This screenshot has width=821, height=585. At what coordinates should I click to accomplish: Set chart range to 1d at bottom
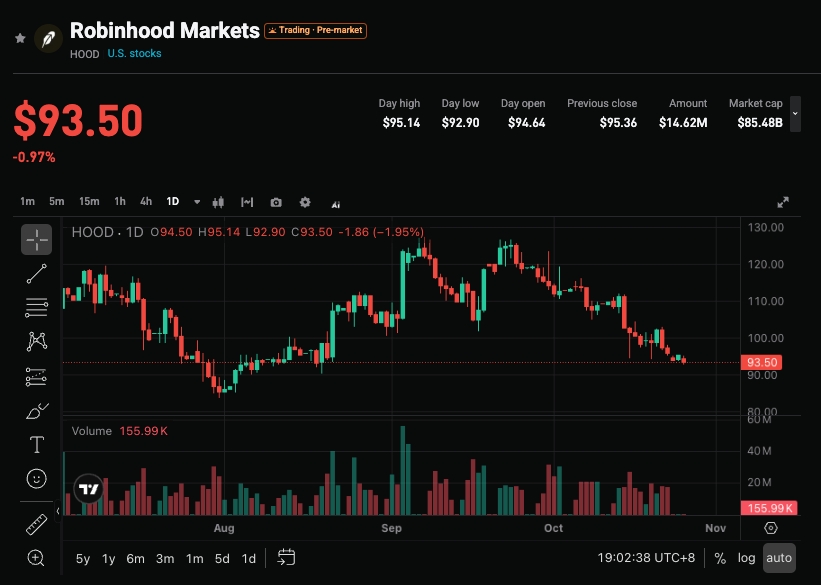coord(249,559)
